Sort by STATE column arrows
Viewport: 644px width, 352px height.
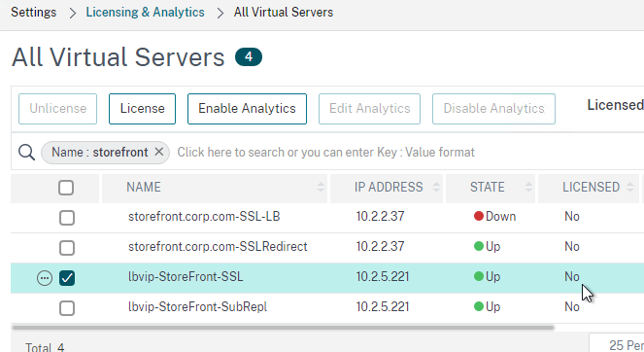[528, 188]
